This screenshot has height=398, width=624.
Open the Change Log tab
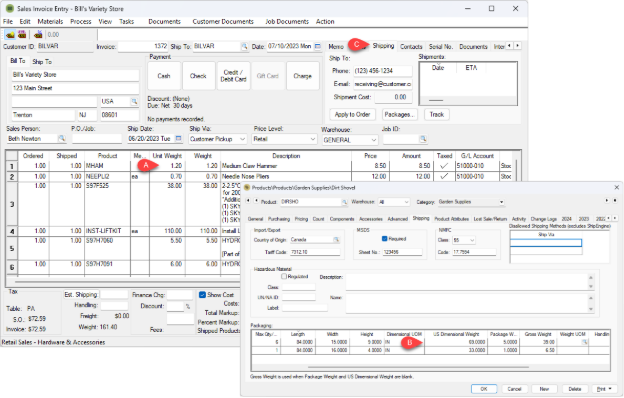[544, 219]
